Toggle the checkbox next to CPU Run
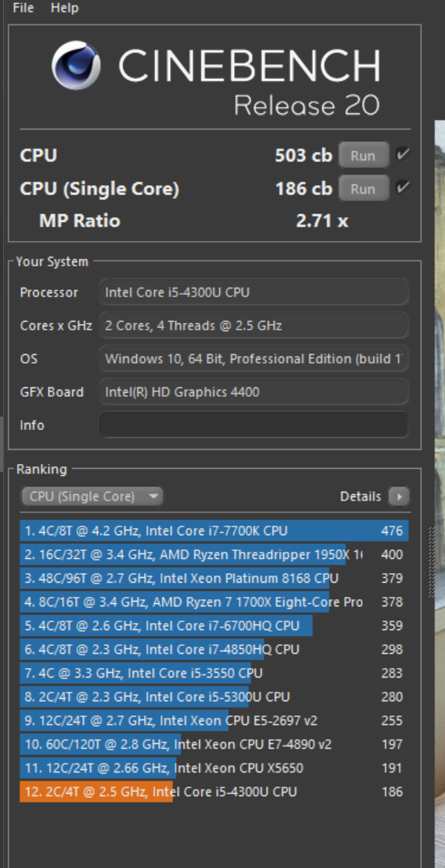 (x=403, y=155)
